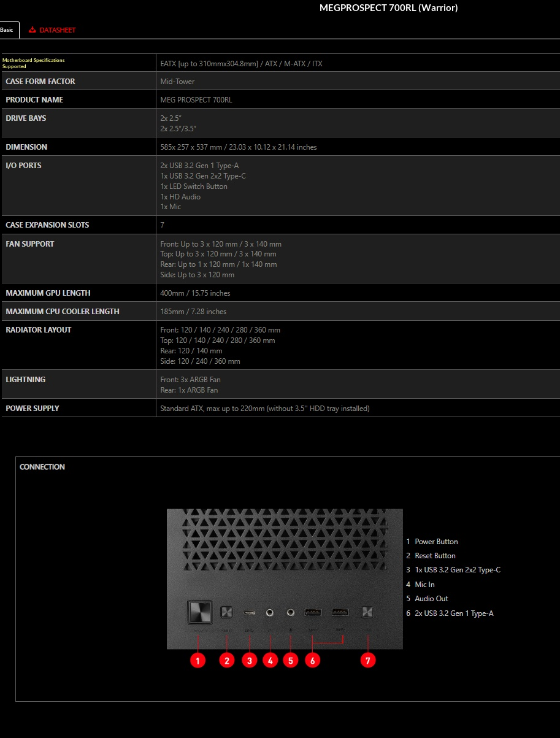Image resolution: width=560 pixels, height=738 pixels.
Task: Select the 'Mid-Tower' value
Action: 177,82
